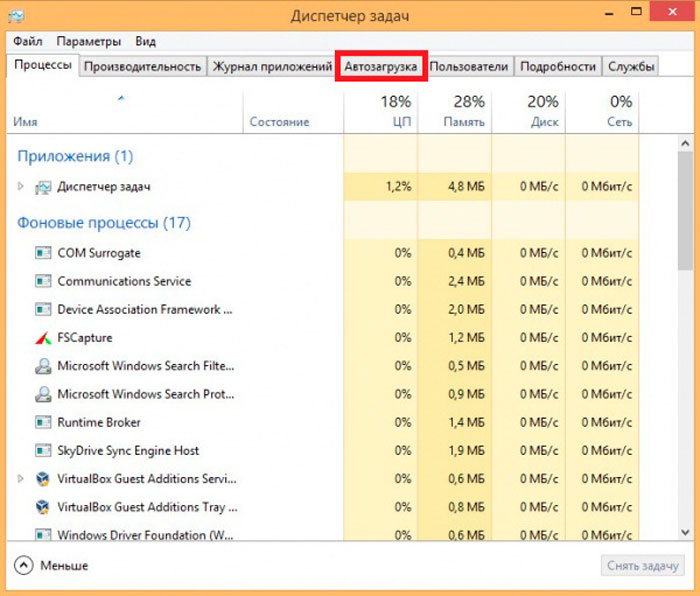
Task: Click the COM Surrogate process icon
Action: pos(43,254)
